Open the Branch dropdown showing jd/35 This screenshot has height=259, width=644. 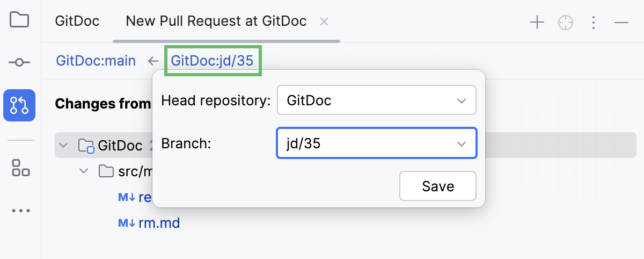coord(376,143)
